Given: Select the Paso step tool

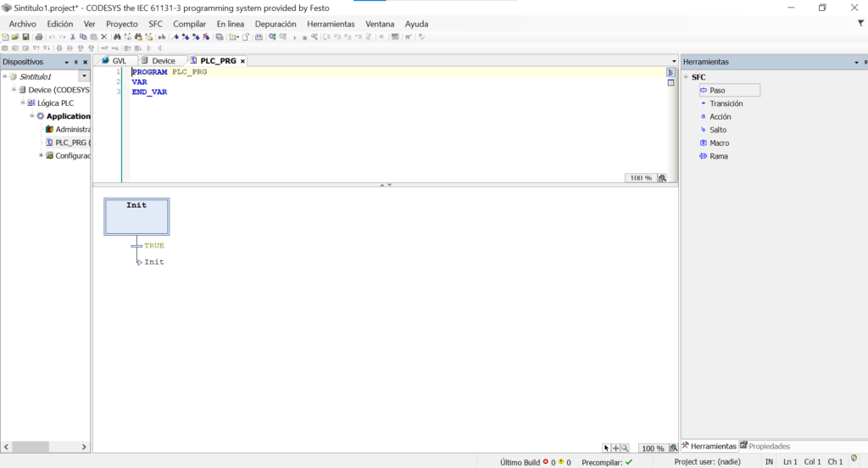Looking at the screenshot, I should [x=717, y=90].
